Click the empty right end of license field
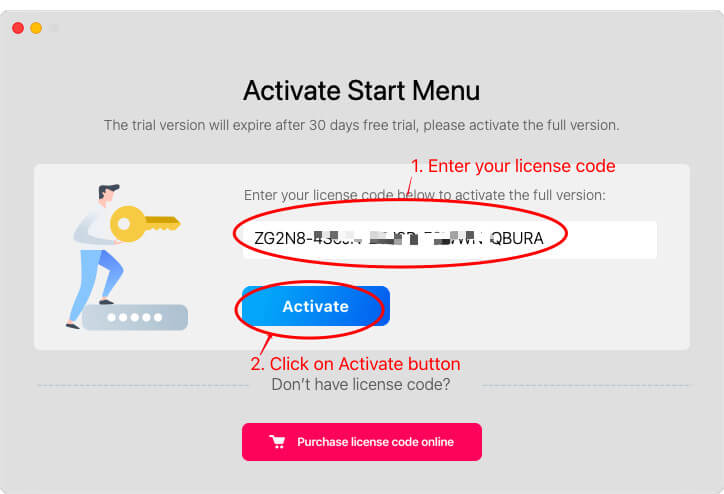724x494 pixels. [600, 240]
